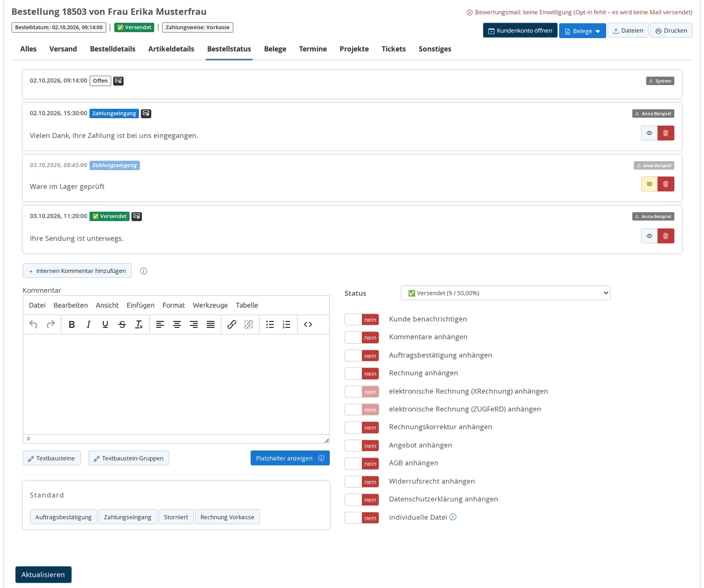Image resolution: width=704 pixels, height=588 pixels.
Task: Insert a link with the chain icon
Action: tap(231, 324)
